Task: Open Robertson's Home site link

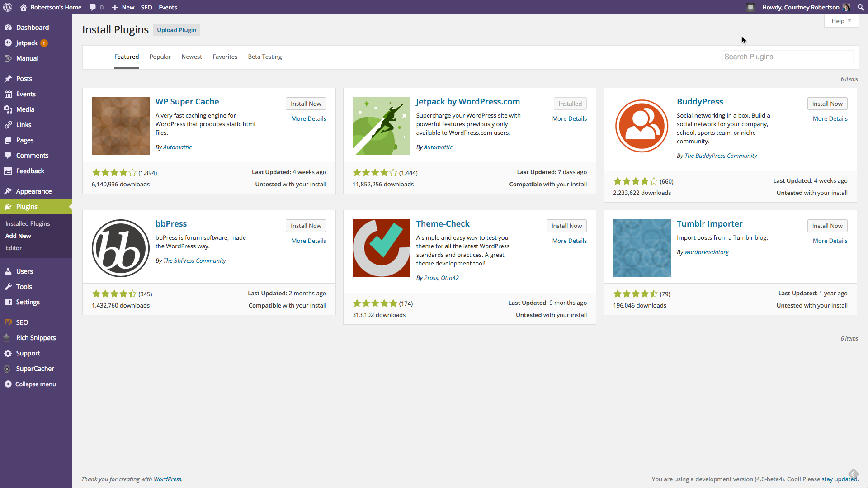Action: point(51,7)
